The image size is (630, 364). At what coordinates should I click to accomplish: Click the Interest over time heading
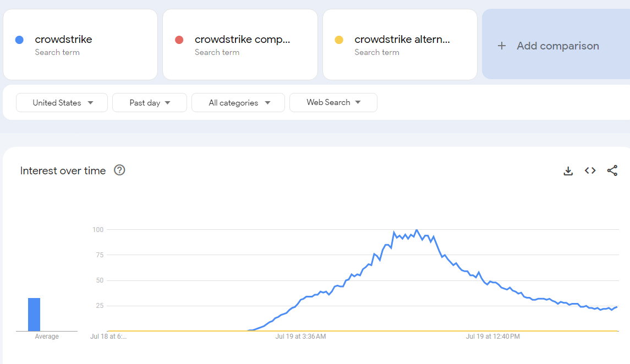[x=63, y=170]
